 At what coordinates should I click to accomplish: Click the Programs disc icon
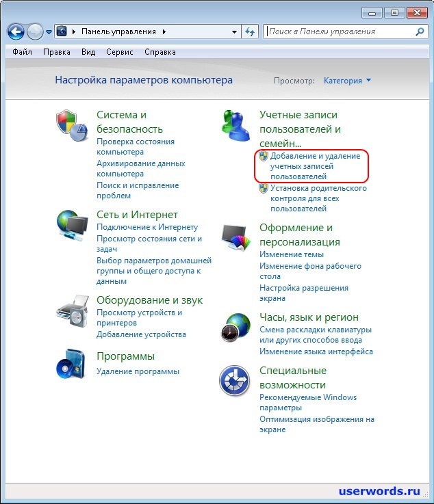coord(71,363)
